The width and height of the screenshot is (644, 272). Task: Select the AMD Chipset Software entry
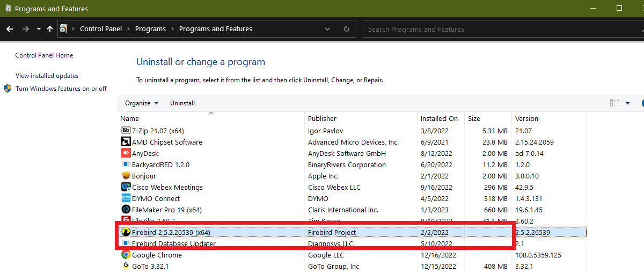coord(352,142)
